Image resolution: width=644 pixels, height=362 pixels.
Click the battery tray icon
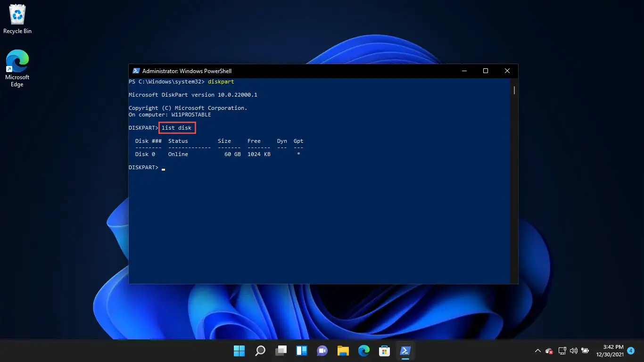[585, 351]
